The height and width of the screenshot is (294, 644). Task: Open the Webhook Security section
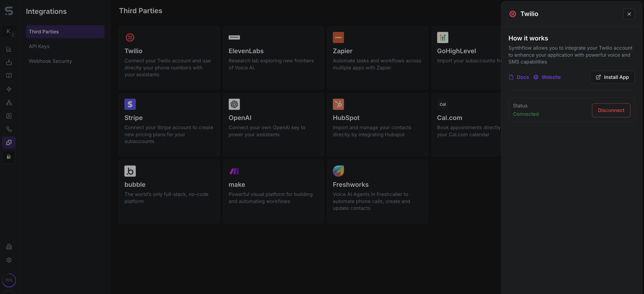[50, 61]
